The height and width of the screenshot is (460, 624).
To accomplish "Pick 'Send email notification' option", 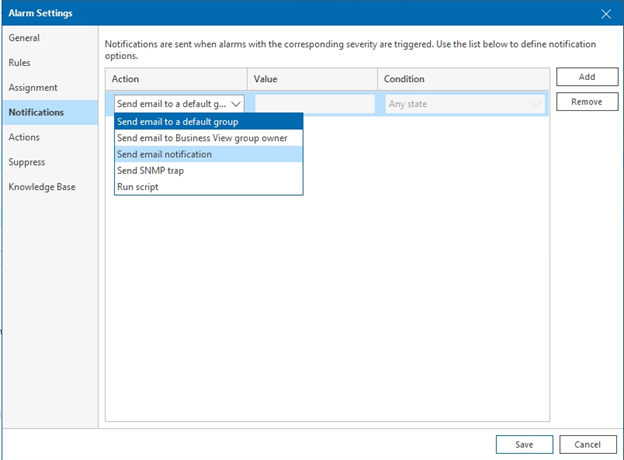I will tap(209, 154).
